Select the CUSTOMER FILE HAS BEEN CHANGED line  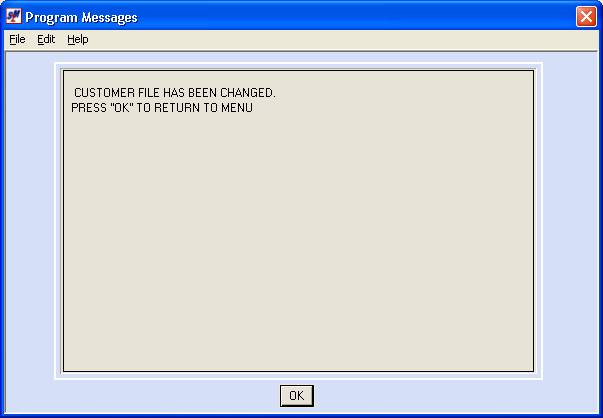click(175, 93)
